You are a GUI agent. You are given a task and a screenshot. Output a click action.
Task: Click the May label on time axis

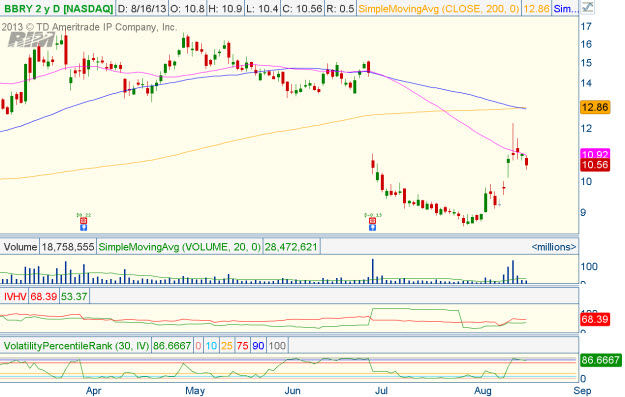pos(195,391)
